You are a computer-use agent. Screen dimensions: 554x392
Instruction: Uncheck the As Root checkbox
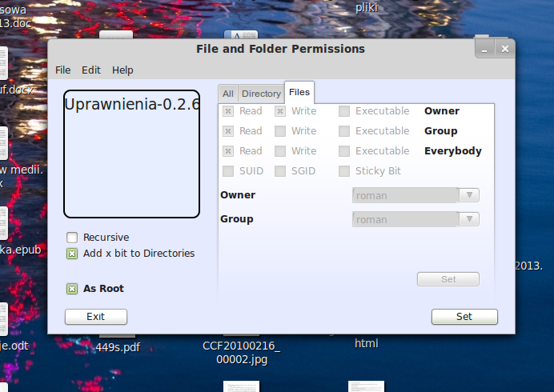pos(72,289)
